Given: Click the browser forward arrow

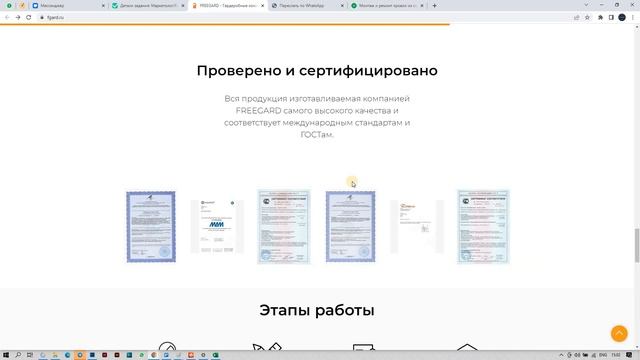Looking at the screenshot, I should tap(18, 18).
